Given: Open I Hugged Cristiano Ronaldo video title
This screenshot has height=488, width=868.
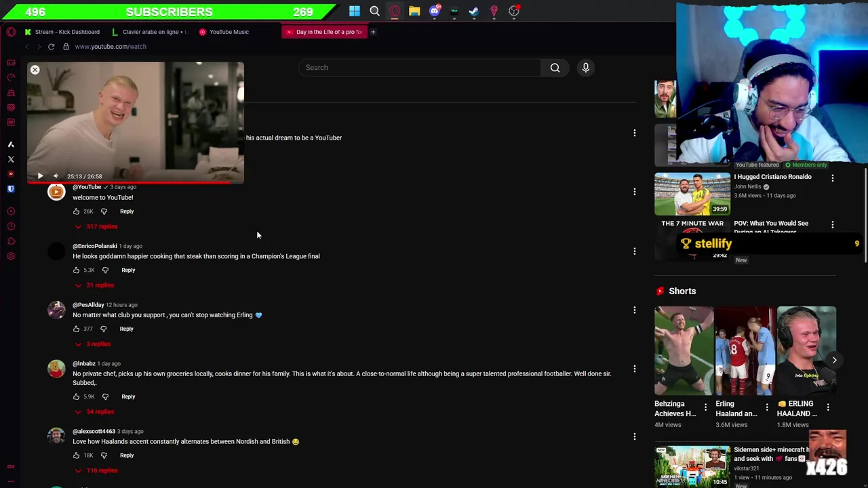Looking at the screenshot, I should [x=772, y=177].
